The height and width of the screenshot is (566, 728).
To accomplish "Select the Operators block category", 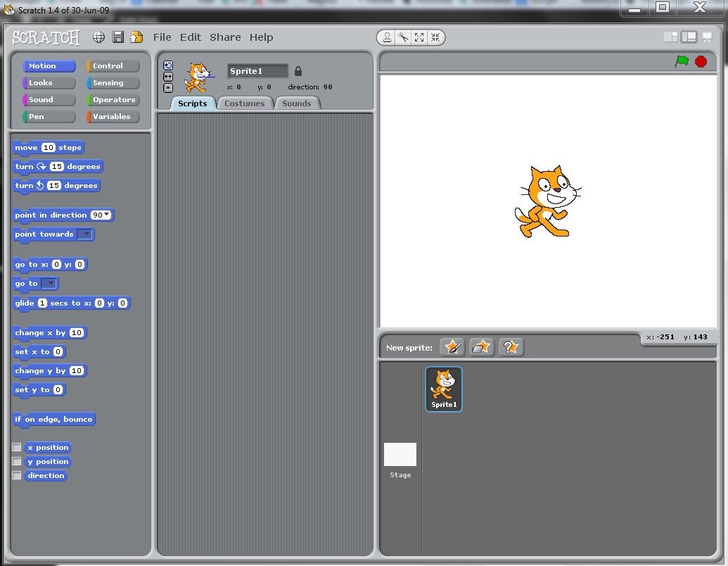I will tap(113, 99).
